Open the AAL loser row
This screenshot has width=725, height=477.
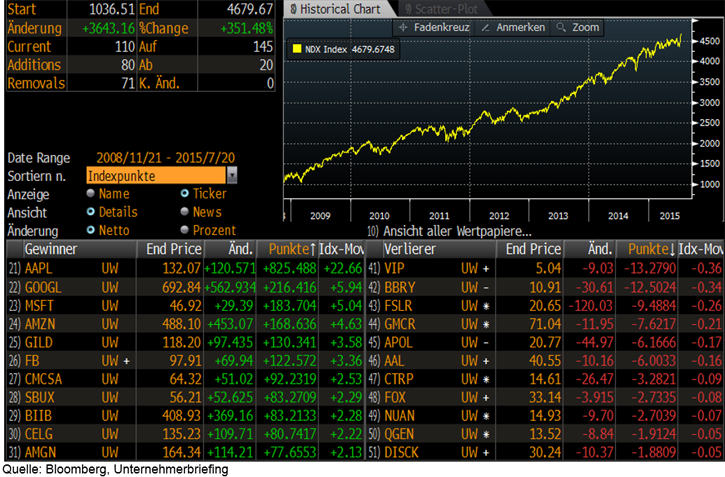click(545, 361)
